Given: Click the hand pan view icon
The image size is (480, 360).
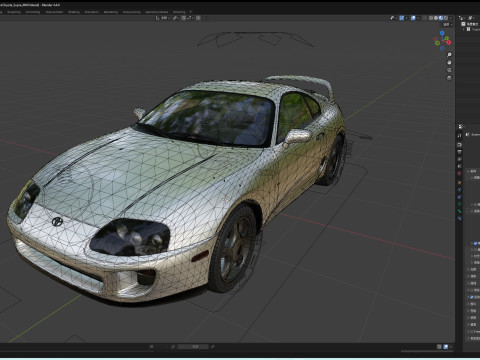Looking at the screenshot, I should pyautogui.click(x=449, y=62).
